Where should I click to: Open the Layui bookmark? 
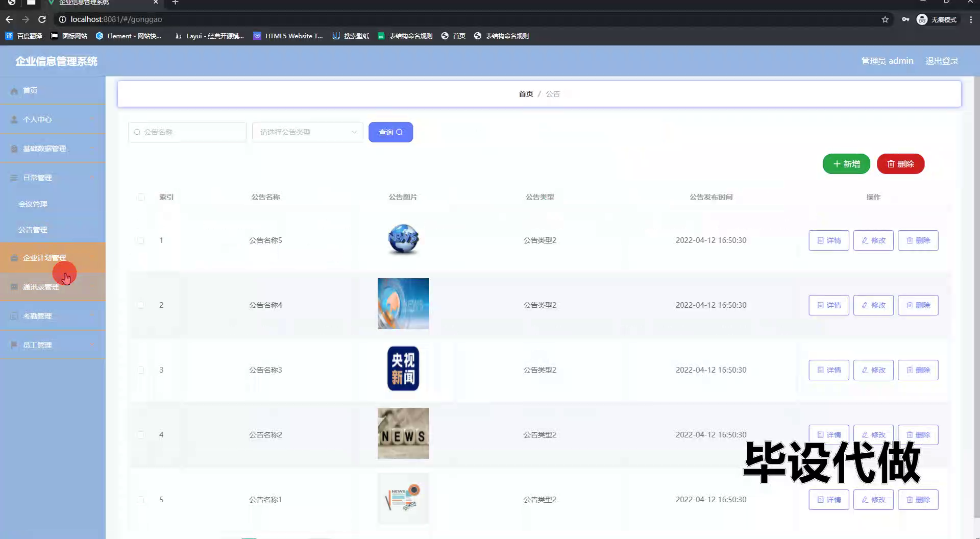click(209, 36)
